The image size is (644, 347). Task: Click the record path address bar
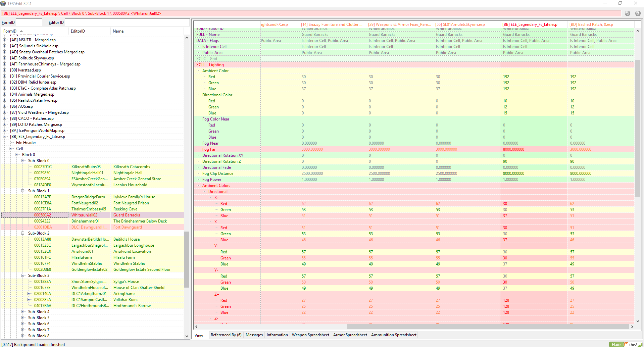[x=311, y=13]
